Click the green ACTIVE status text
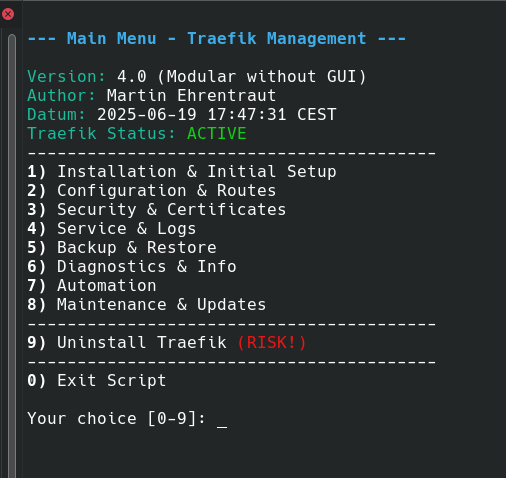The width and height of the screenshot is (506, 478). (x=217, y=134)
